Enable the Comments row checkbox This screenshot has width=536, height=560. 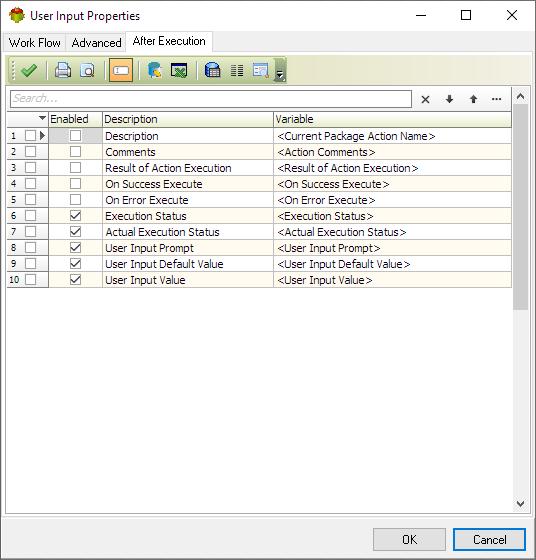click(75, 152)
